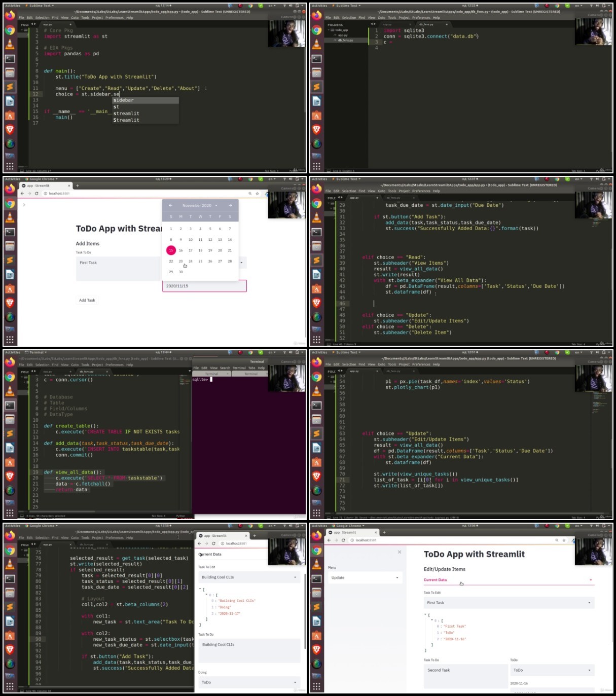Open VLC from the dock in the calendar screenshot
The image size is (616, 696).
coord(10,217)
